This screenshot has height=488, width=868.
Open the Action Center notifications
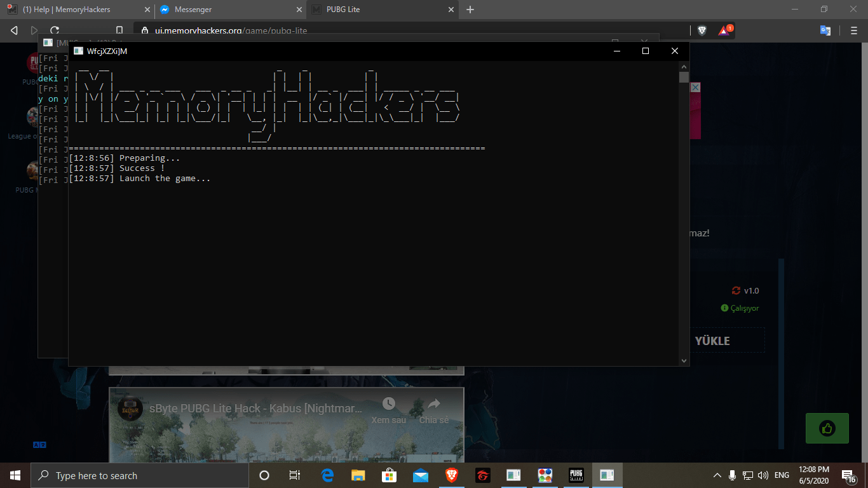click(x=849, y=476)
